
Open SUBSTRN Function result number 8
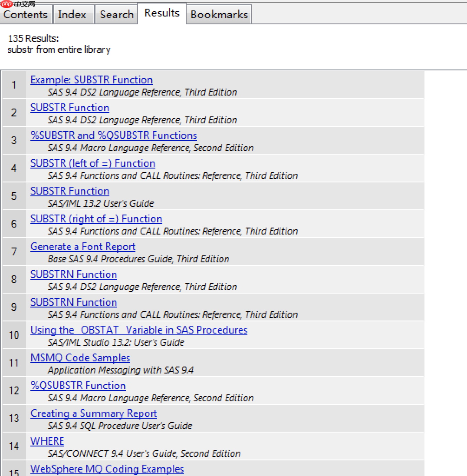(x=74, y=274)
